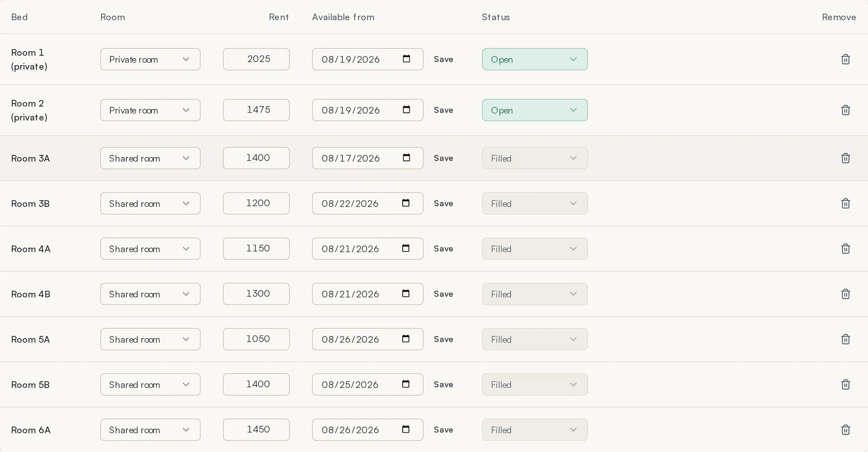Edit Room 5A rent value 1050
Viewport: 868px width, 452px height.
256,339
